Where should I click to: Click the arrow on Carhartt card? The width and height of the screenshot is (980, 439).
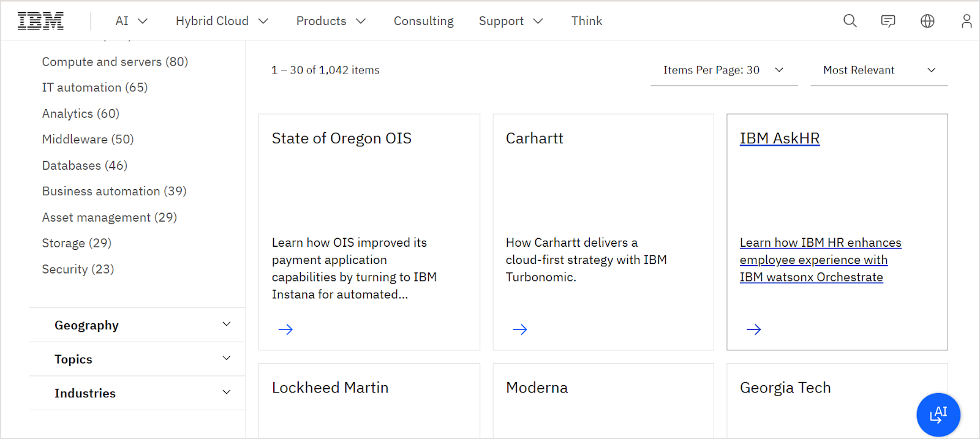[x=520, y=329]
